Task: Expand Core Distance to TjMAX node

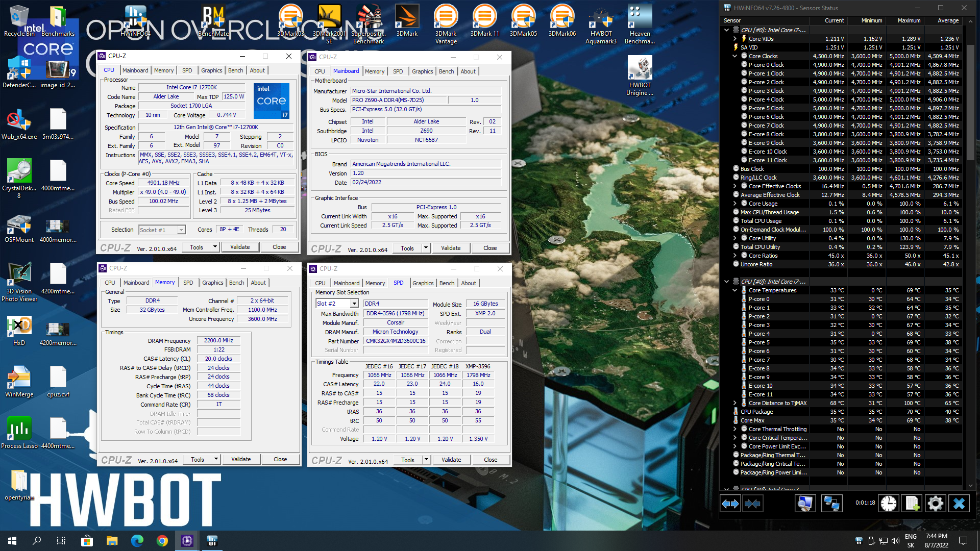Action: point(735,403)
